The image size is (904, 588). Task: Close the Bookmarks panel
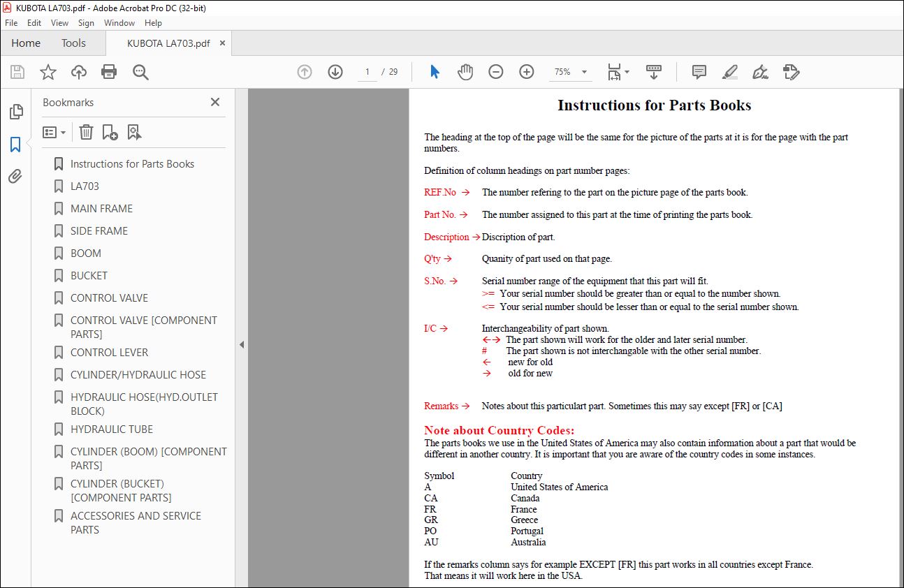coord(215,102)
